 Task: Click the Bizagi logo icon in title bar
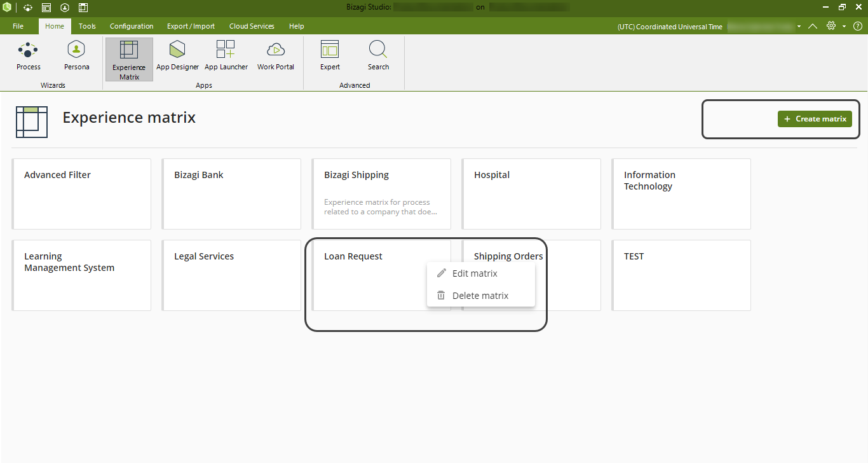tap(6, 8)
